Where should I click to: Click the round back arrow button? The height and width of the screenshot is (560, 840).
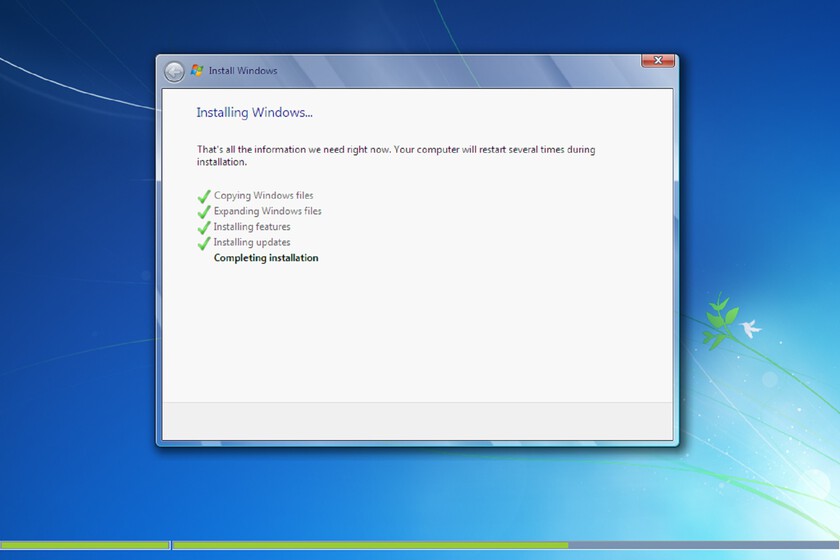tap(174, 71)
